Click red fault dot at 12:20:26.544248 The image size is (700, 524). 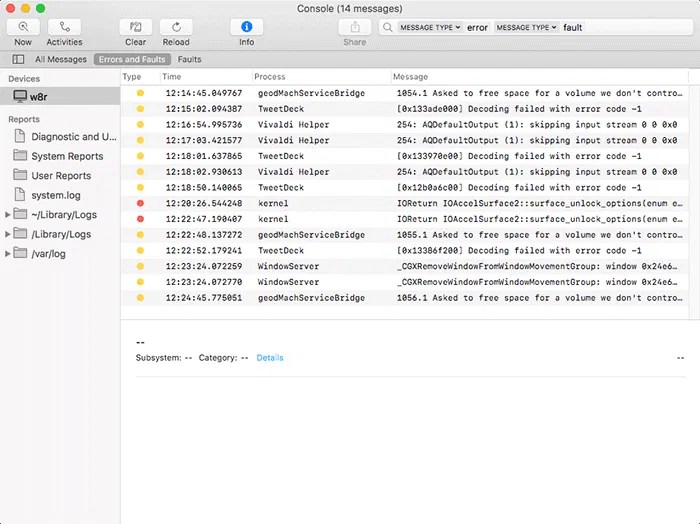pyautogui.click(x=140, y=203)
